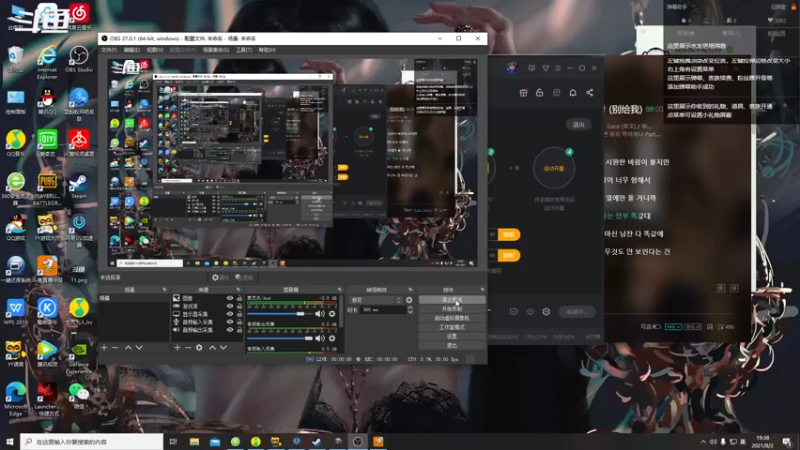Open the second mixer channel gear settings
The image size is (800, 450).
pos(332,338)
